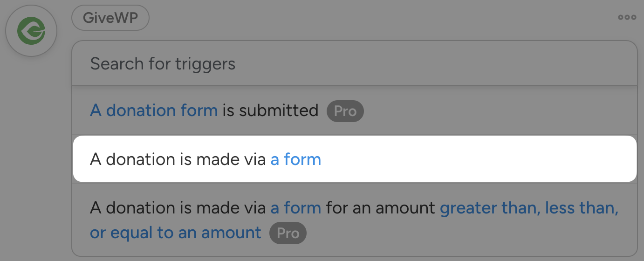This screenshot has height=261, width=644.
Task: Click the "a form" link in highlighted trigger
Action: (x=296, y=159)
